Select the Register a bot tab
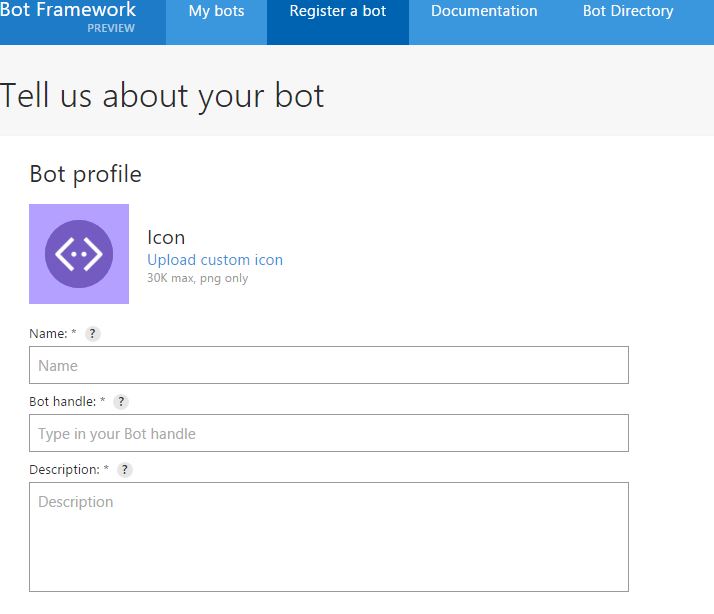The image size is (714, 614). click(x=338, y=22)
